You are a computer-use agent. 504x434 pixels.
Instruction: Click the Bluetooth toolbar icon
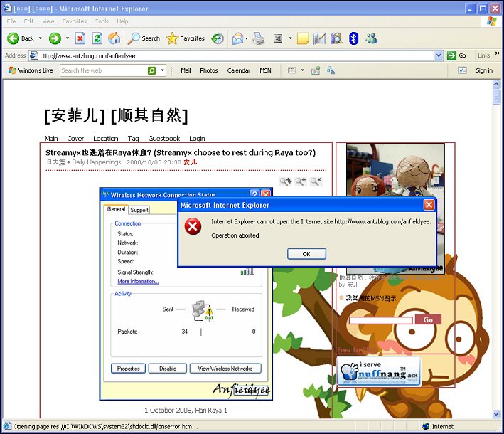[353, 38]
